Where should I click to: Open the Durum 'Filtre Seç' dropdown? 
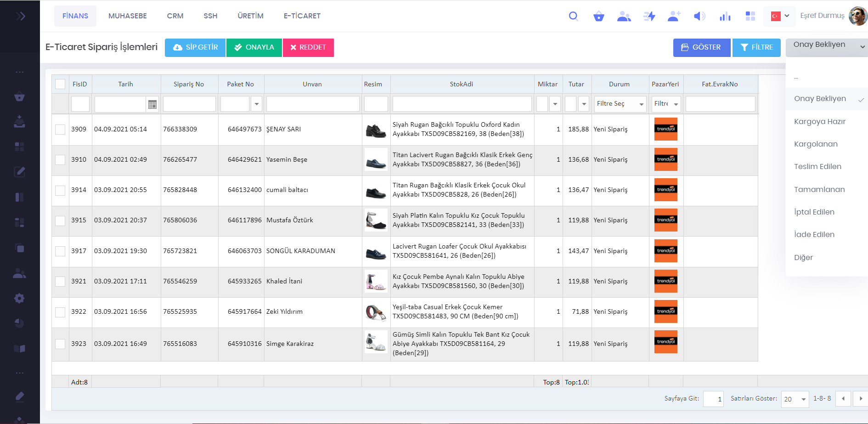click(620, 104)
